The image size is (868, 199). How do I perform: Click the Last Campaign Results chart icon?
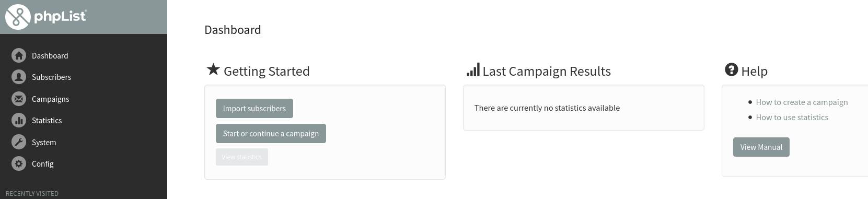[473, 70]
